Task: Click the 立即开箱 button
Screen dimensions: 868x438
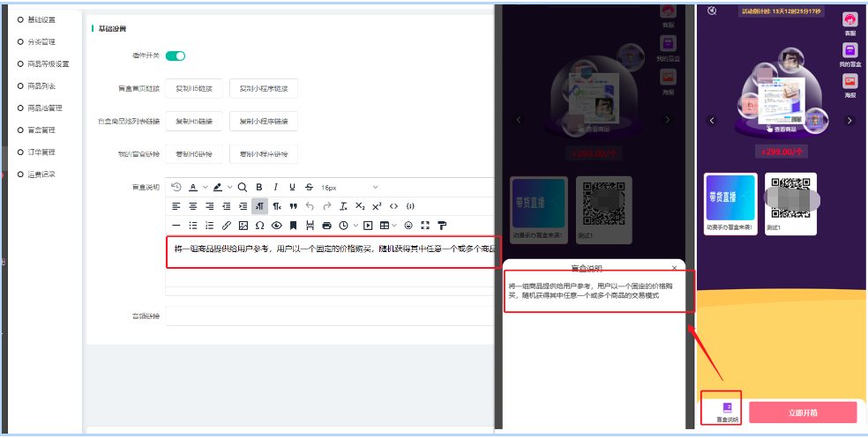Action: [x=803, y=412]
